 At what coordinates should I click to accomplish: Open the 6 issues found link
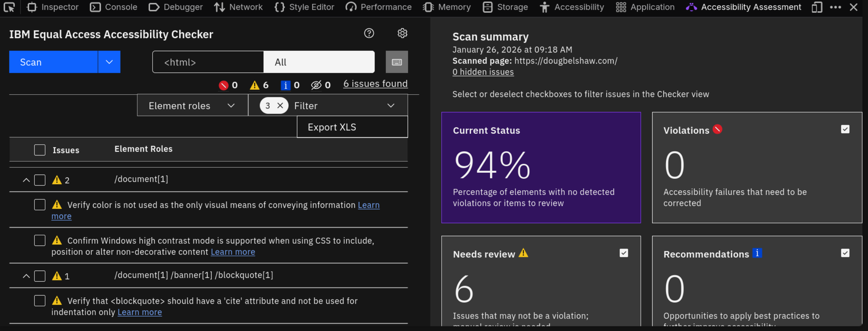[x=375, y=84]
